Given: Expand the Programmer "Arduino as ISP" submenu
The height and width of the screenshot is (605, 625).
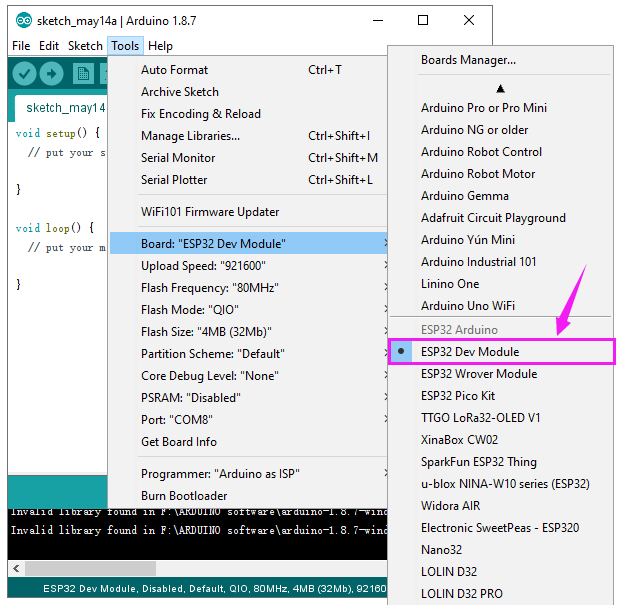Looking at the screenshot, I should (249, 473).
